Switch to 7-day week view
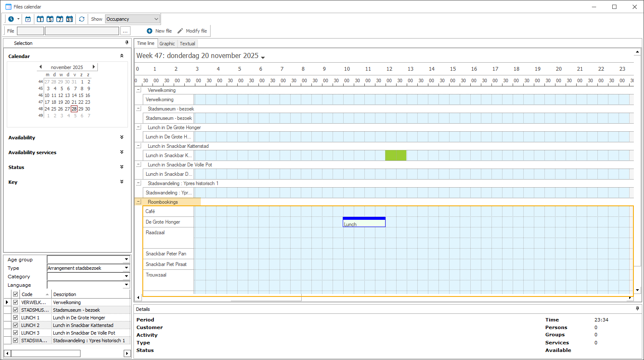This screenshot has width=644, height=360. point(60,19)
